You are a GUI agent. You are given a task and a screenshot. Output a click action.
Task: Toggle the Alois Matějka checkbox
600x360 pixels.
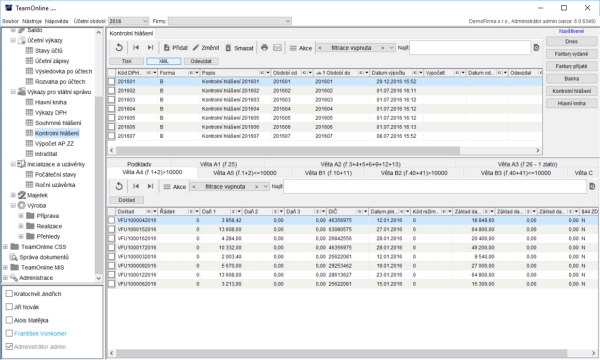9,320
